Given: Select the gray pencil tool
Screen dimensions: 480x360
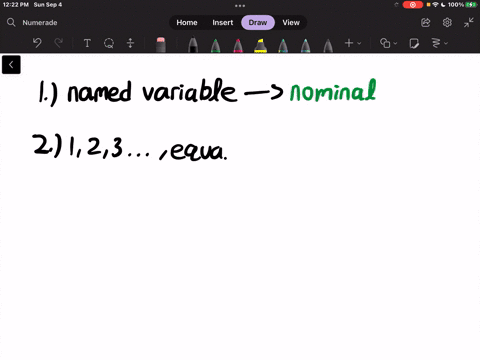Looking at the screenshot, I should point(328,45).
